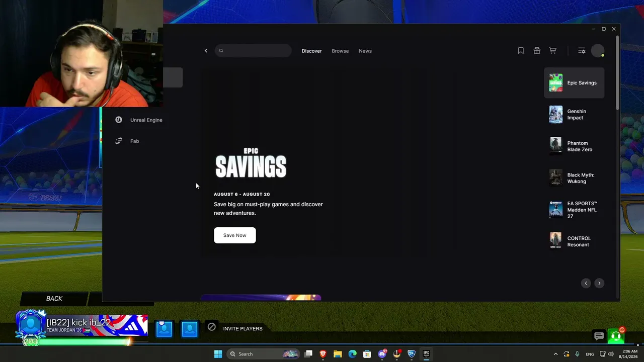Viewport: 644px width, 362px height.
Task: Open the downloads settings list icon
Action: 582,51
